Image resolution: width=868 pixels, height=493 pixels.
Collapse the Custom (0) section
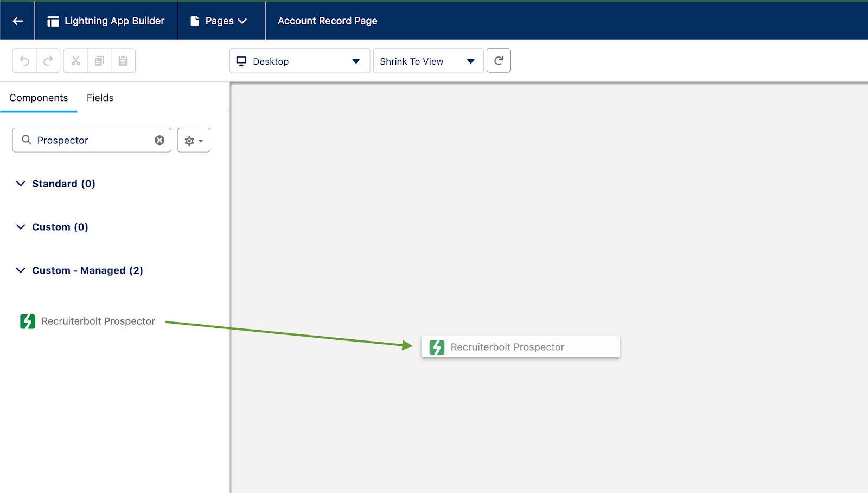[x=21, y=227]
